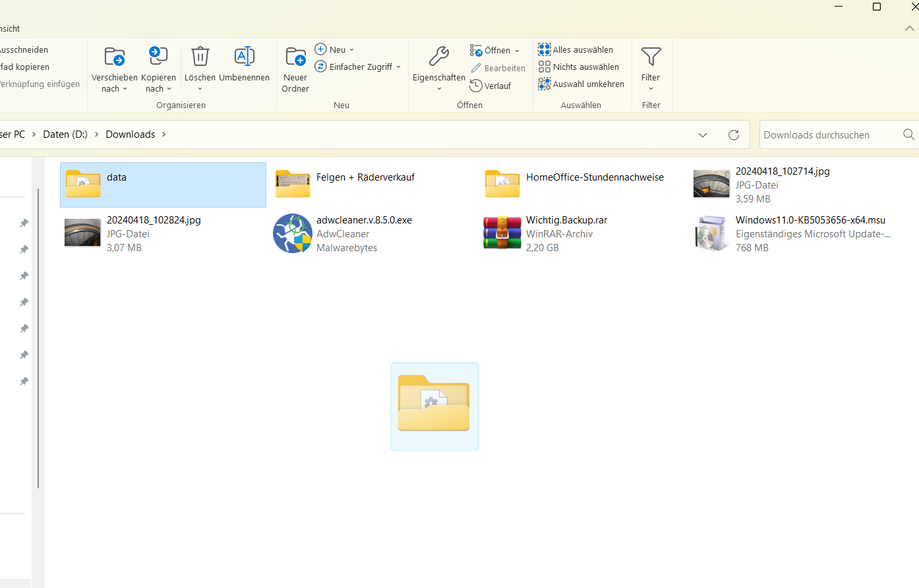This screenshot has width=919, height=588.
Task: Refresh the Downloads folder view
Action: [734, 134]
